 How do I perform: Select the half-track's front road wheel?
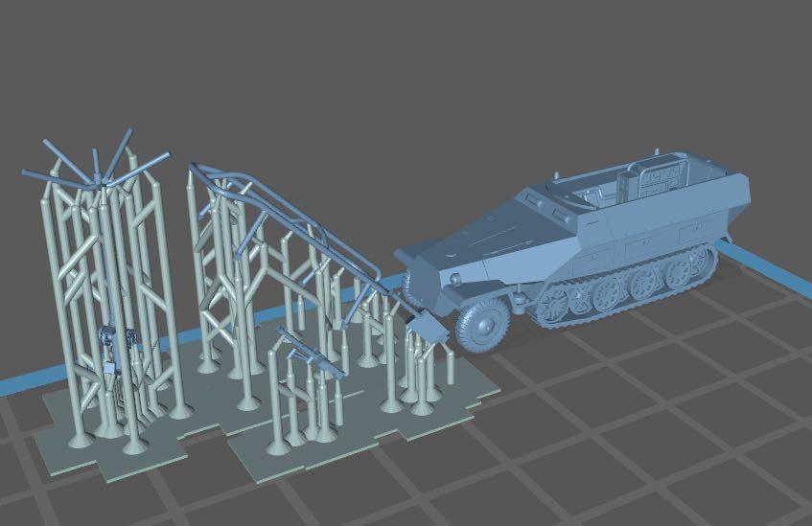pos(482,325)
